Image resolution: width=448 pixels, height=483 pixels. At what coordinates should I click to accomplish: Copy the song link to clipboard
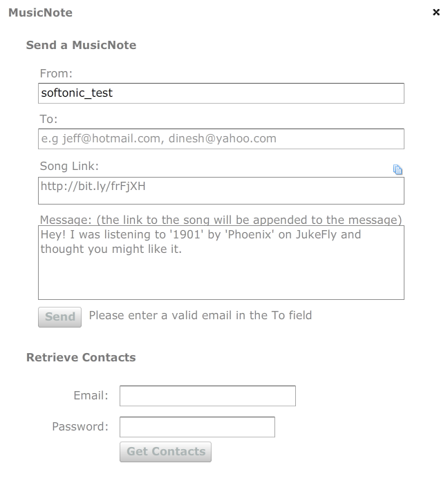(x=398, y=170)
